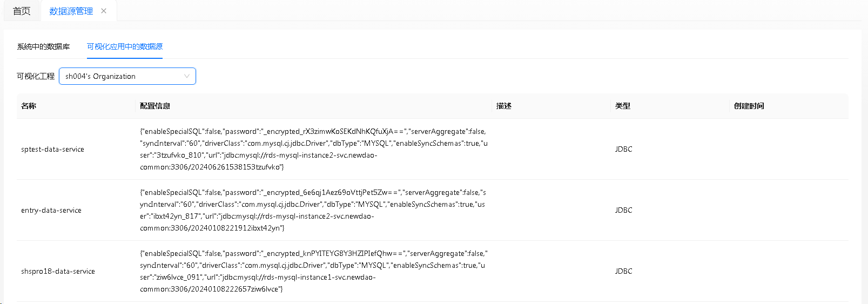This screenshot has height=304, width=868.
Task: Select the sptest-data-service row name
Action: pyautogui.click(x=52, y=149)
